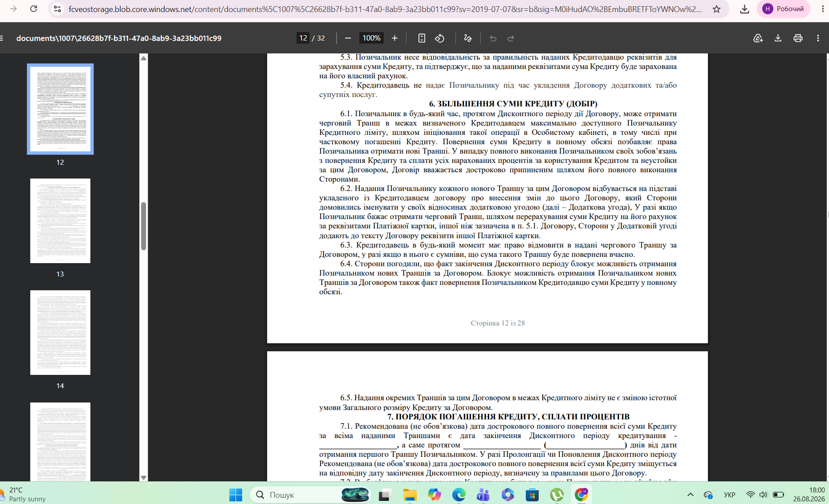Click heading '7. ПОРЯДОК ПОГАШЕННЯ КРЕДИТУ, СПЛАТИ ПРОЦЕНТІВ'
Screen dimensions: 829x504
[x=508, y=417]
